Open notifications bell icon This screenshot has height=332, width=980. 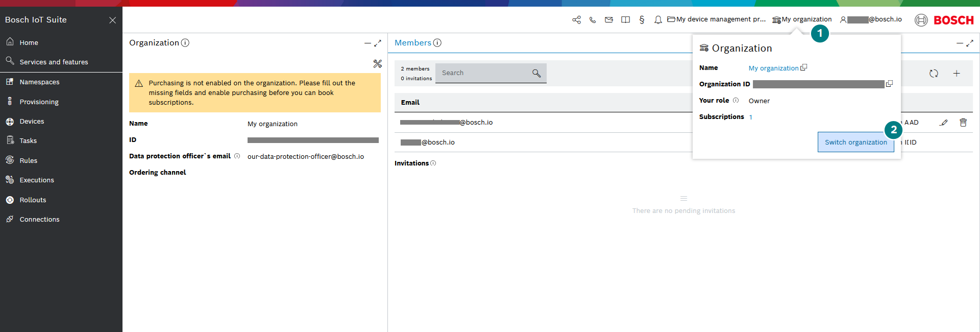click(x=658, y=20)
